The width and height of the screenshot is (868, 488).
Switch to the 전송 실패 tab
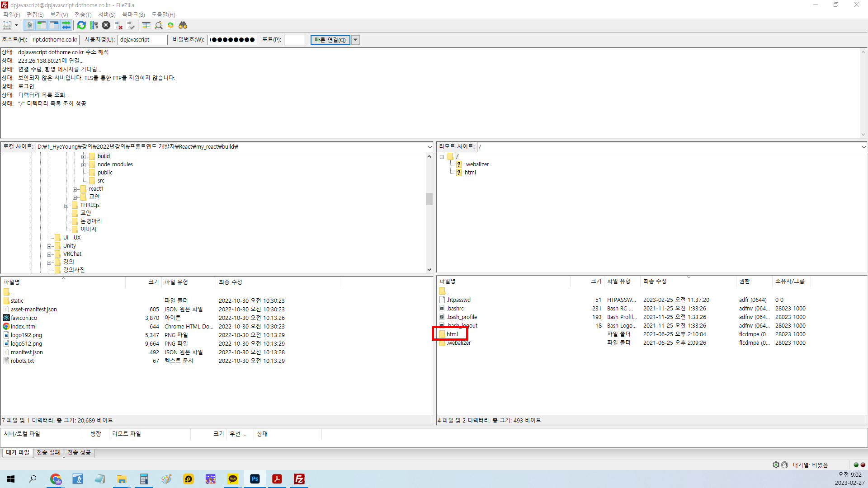(48, 452)
